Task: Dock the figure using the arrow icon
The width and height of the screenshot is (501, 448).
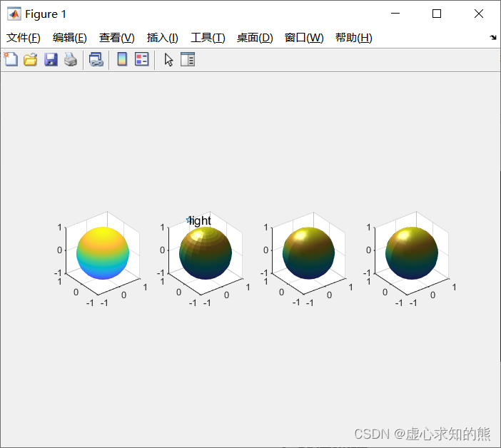Action: tap(493, 37)
